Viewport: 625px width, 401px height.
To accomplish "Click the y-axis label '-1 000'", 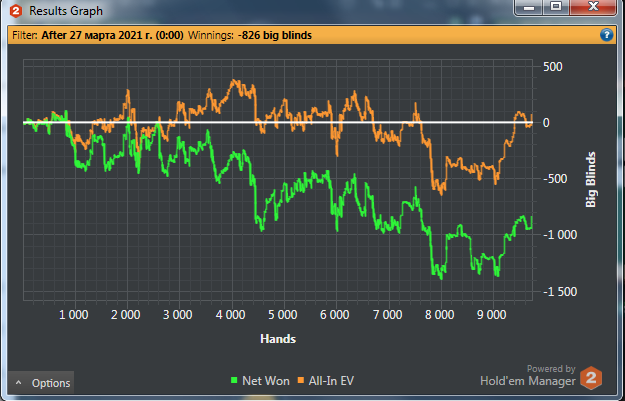I will [560, 235].
